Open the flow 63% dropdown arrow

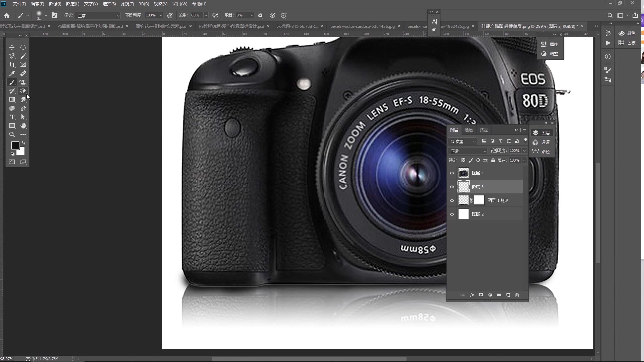pos(206,15)
